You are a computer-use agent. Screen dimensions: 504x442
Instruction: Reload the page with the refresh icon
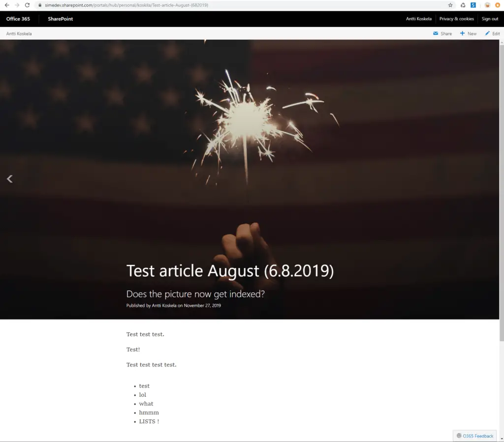pyautogui.click(x=27, y=5)
